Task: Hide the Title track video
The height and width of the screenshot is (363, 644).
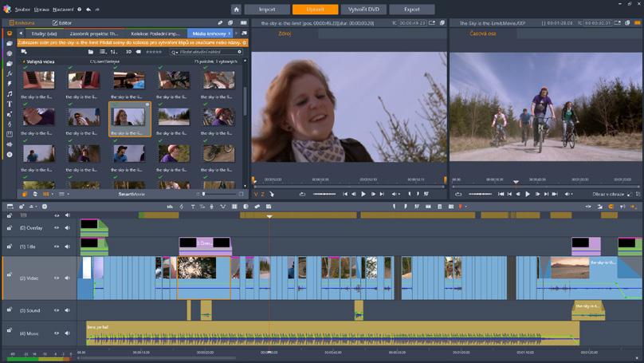Action: point(57,247)
